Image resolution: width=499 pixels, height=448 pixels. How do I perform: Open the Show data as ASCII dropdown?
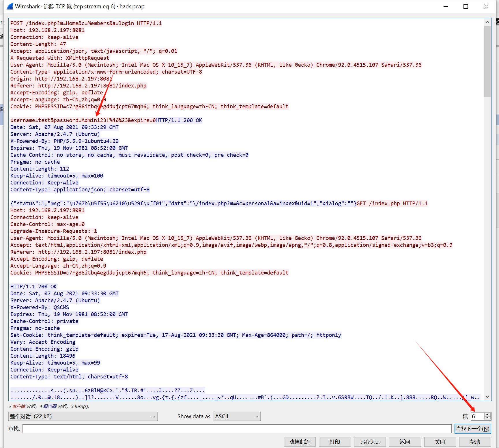(237, 416)
